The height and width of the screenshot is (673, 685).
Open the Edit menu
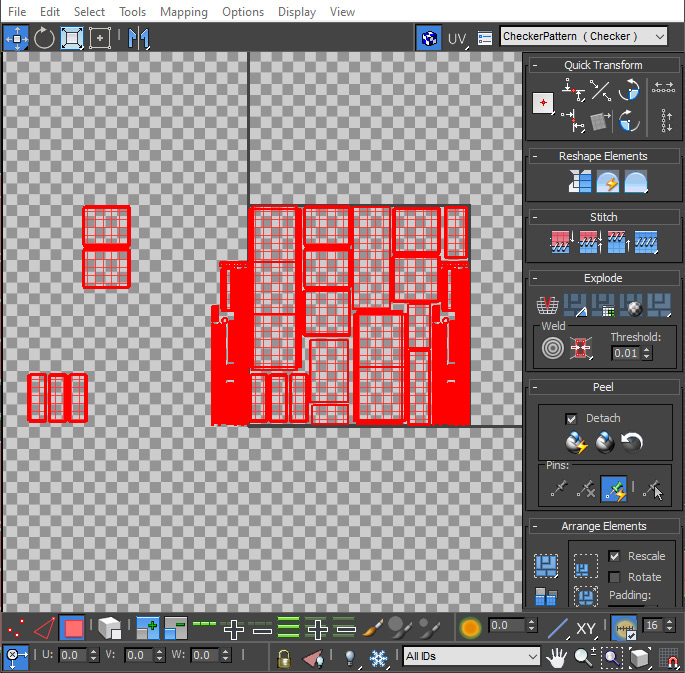tap(50, 12)
